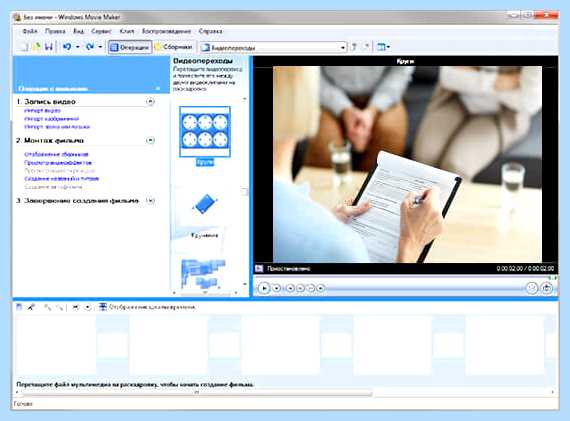This screenshot has width=570, height=421.
Task: Click the paused status icon in preview monitor
Action: pos(259,269)
